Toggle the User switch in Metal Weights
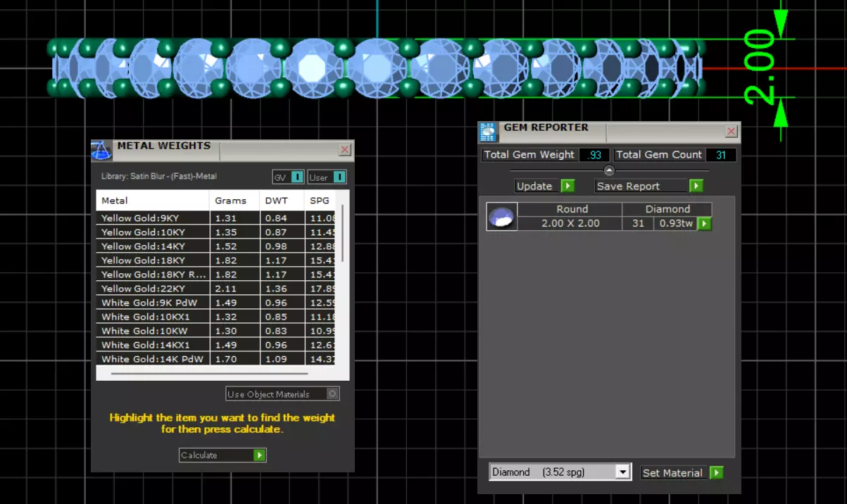847x504 pixels. pyautogui.click(x=339, y=177)
